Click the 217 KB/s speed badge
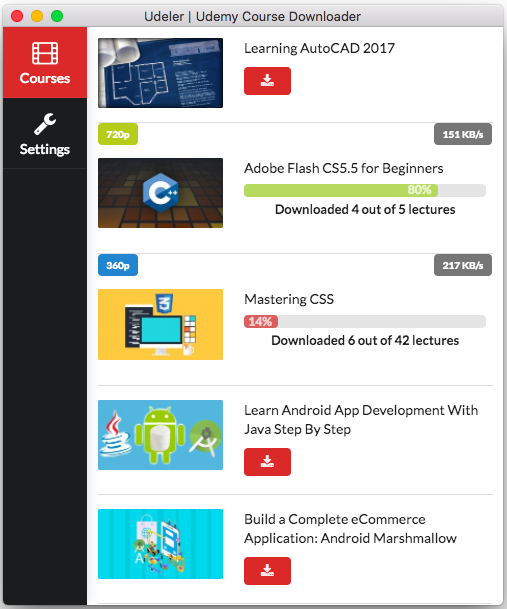The width and height of the screenshot is (507, 609). click(x=463, y=265)
